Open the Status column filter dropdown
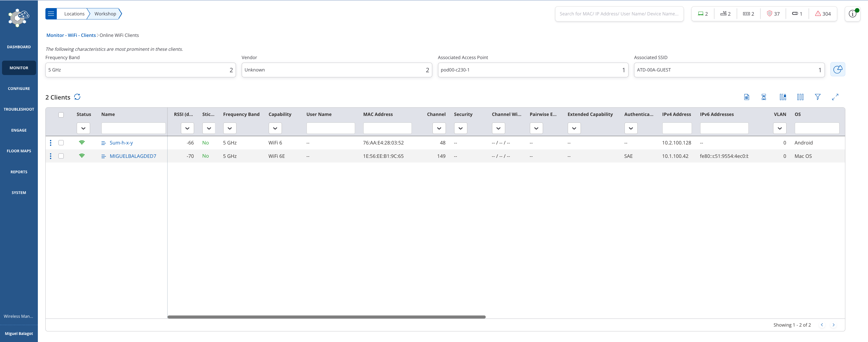The width and height of the screenshot is (868, 342). pos(83,128)
